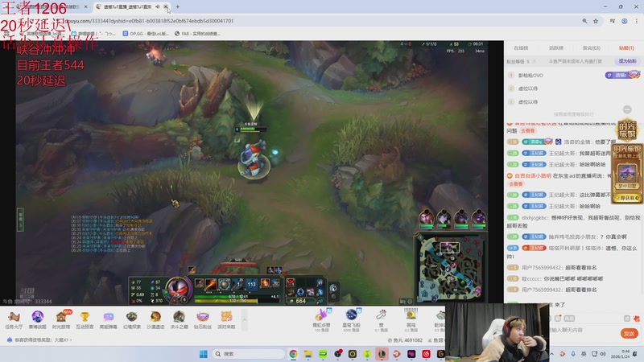
Task: Click the 成为钻粉 button
Action: point(627,61)
